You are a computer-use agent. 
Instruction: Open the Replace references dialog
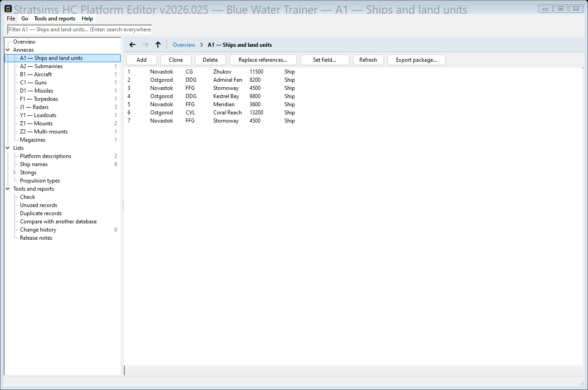point(263,60)
